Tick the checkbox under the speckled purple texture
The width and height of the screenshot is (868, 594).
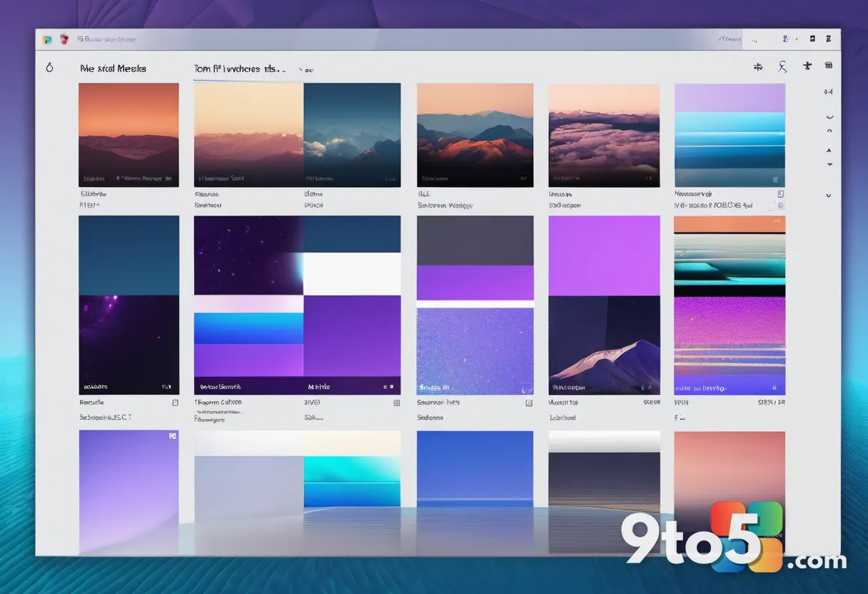(529, 403)
